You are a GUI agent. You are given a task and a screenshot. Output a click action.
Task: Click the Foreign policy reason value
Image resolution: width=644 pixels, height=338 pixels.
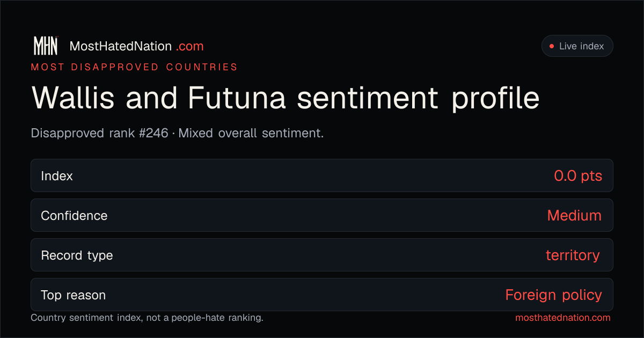(x=553, y=295)
